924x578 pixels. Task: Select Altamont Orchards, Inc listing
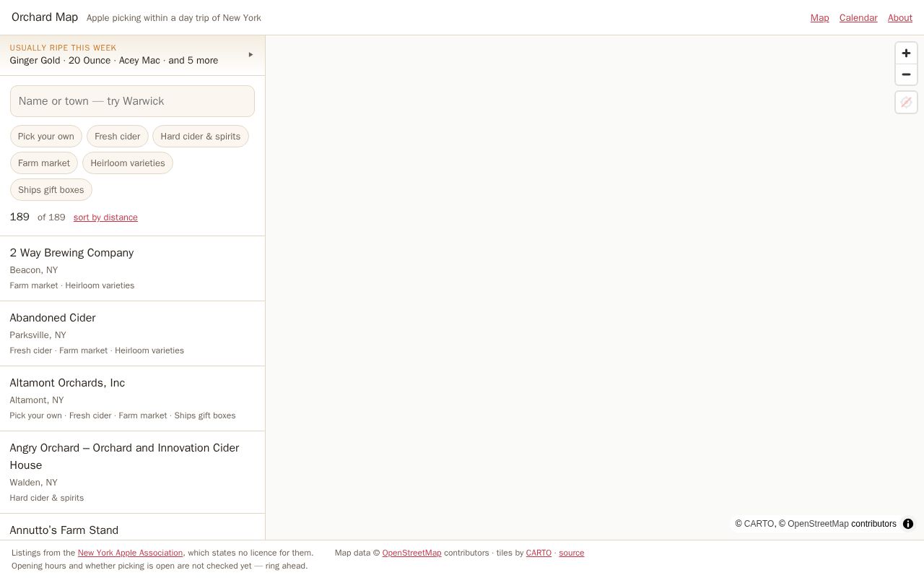click(132, 399)
